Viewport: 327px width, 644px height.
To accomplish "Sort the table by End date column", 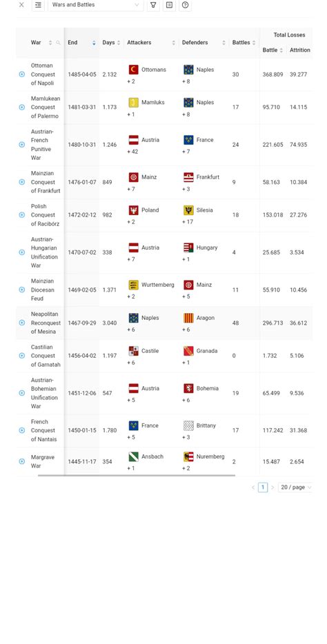I will click(81, 43).
